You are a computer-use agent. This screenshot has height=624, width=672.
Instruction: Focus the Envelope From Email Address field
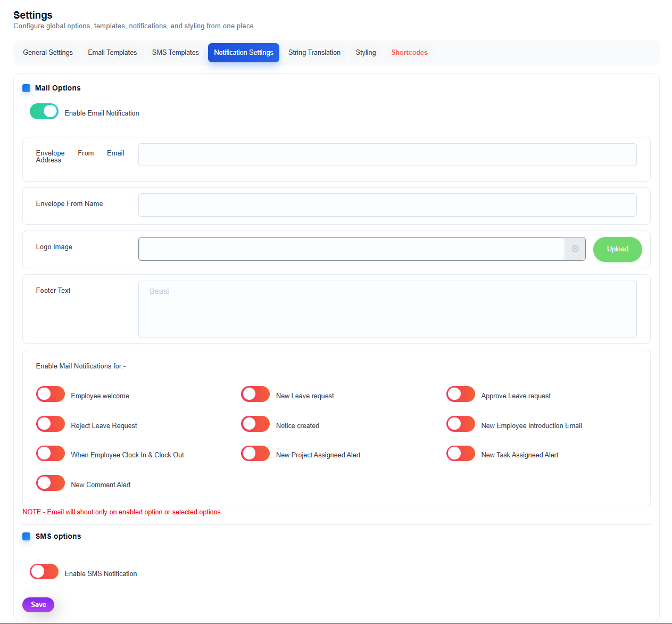tap(387, 154)
